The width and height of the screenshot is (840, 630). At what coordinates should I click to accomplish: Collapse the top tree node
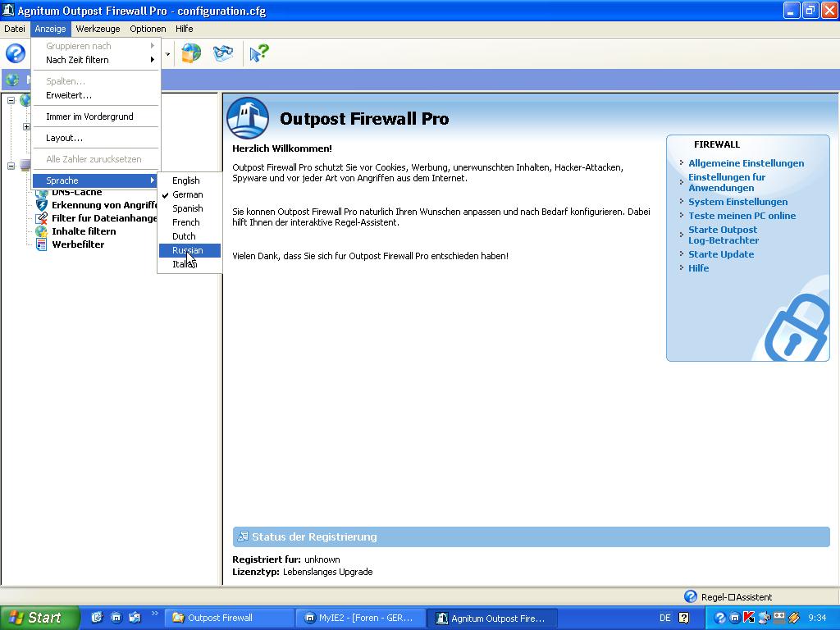tap(11, 100)
